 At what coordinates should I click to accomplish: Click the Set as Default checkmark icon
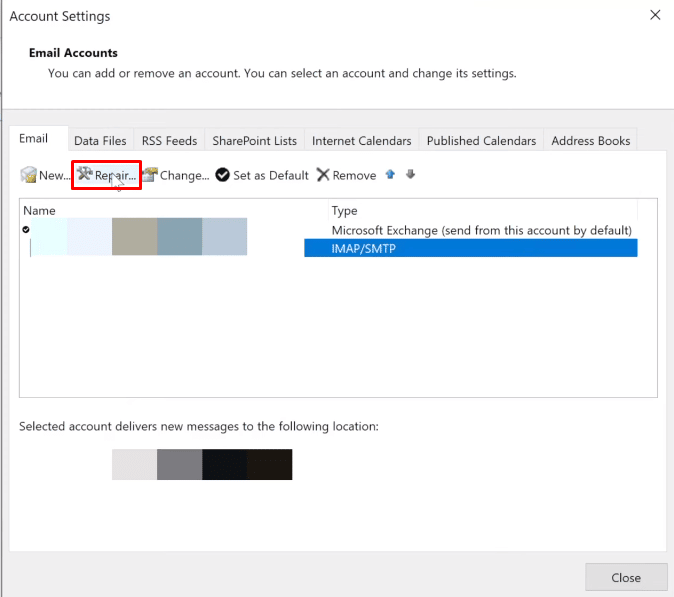pos(223,175)
